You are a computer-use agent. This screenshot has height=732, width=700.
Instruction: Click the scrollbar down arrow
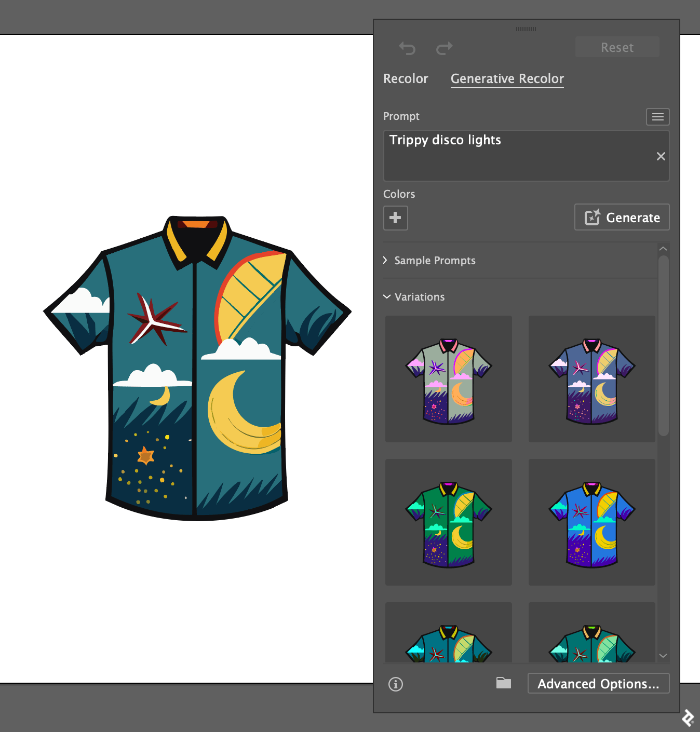pos(663,656)
